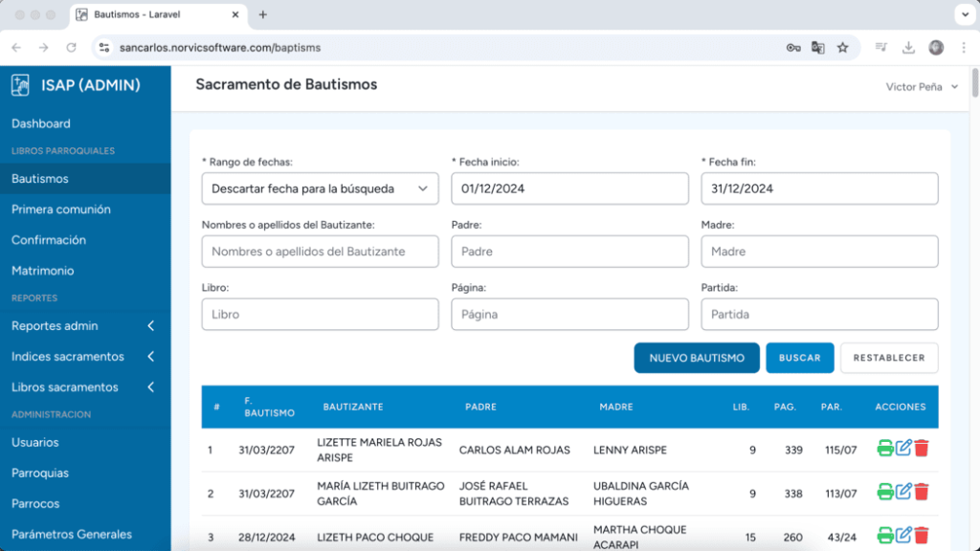Open the Victor Peña account menu
The image size is (980, 551).
916,85
